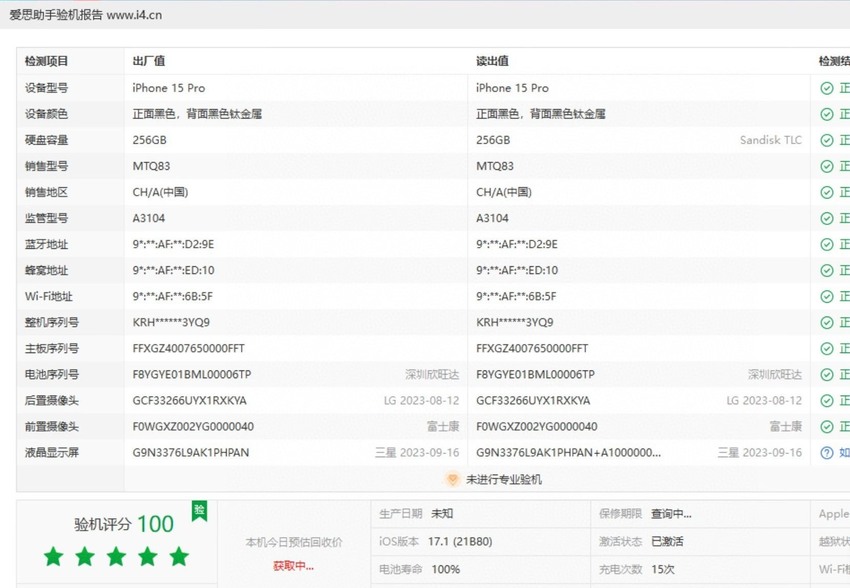Click the G9N3376L9AK1PHPAN+A1000000... read value
Viewport: 850px width, 588px height.
(569, 452)
